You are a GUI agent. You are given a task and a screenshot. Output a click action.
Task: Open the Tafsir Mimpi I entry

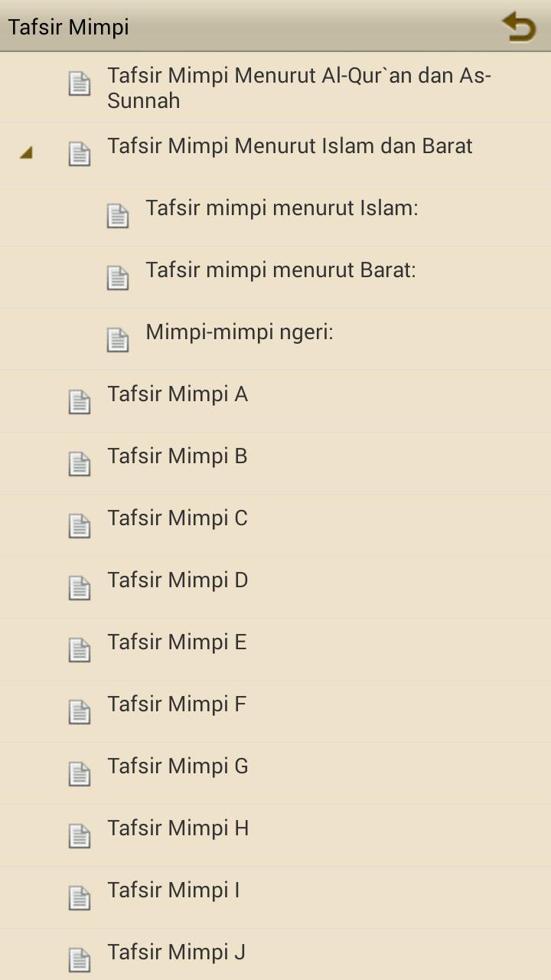pyautogui.click(x=173, y=890)
